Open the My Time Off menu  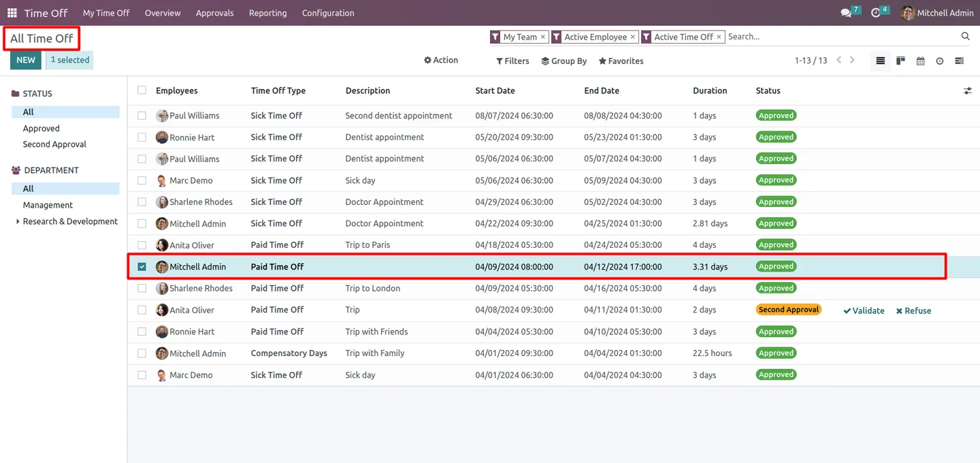(106, 13)
